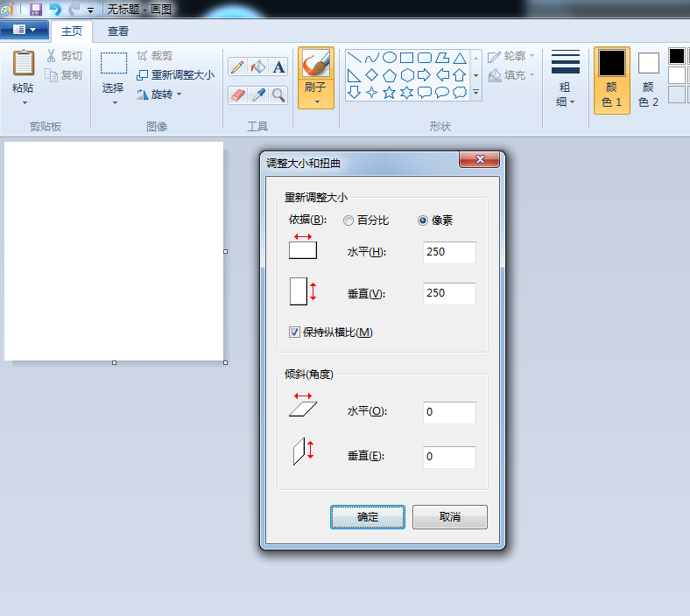Click the Undo arrow in title bar
The height and width of the screenshot is (616, 690).
[x=55, y=9]
